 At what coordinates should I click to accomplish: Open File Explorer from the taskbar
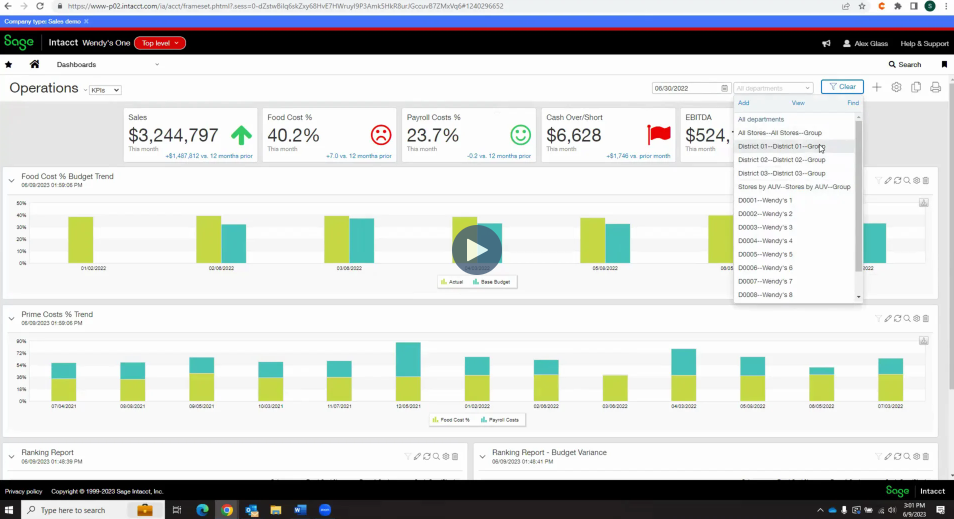click(276, 510)
